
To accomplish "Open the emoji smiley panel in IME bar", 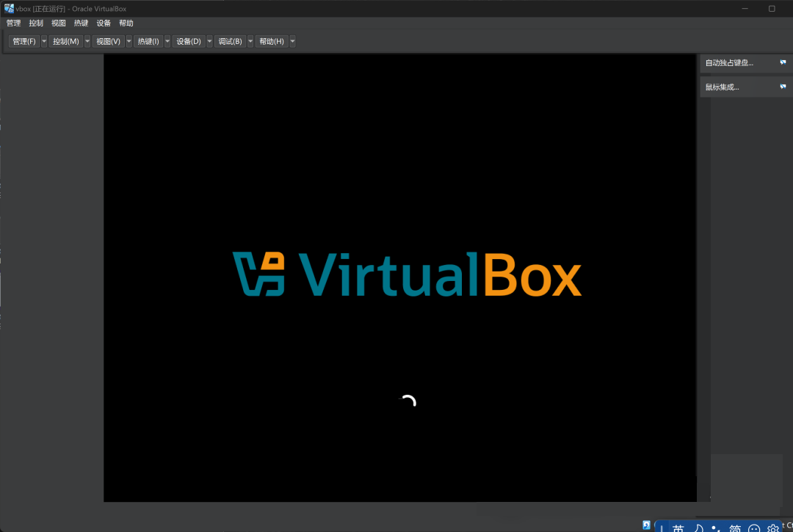I will (754, 528).
